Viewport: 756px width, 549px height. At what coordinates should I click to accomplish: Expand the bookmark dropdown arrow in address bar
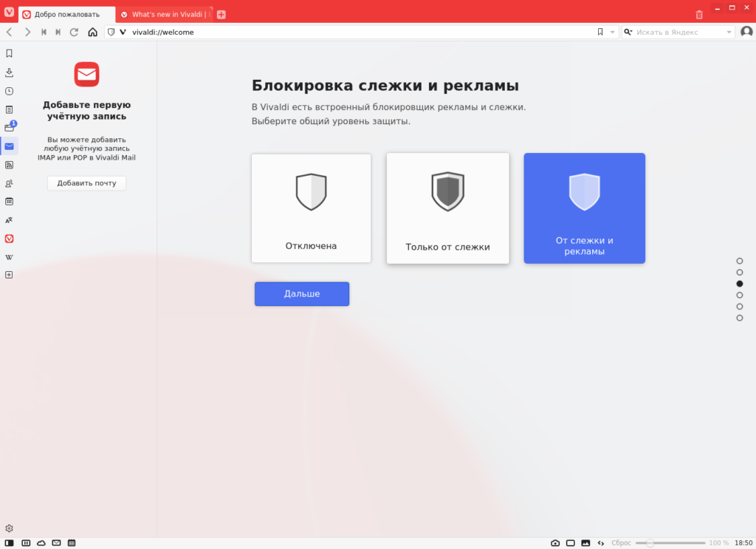[612, 33]
